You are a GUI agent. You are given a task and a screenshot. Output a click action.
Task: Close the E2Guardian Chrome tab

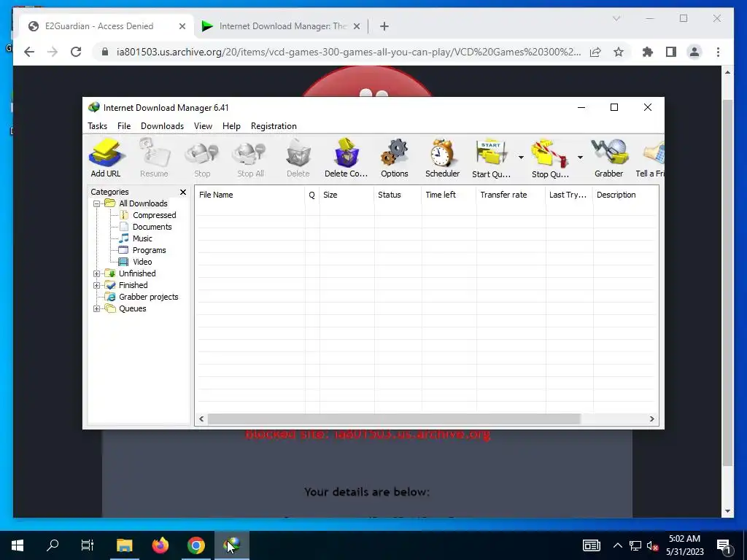pos(182,27)
